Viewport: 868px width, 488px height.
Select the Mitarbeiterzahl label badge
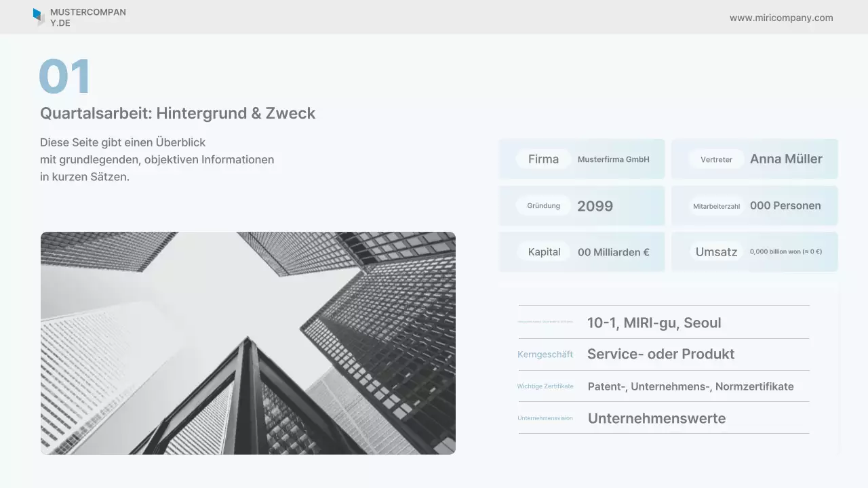pyautogui.click(x=715, y=206)
